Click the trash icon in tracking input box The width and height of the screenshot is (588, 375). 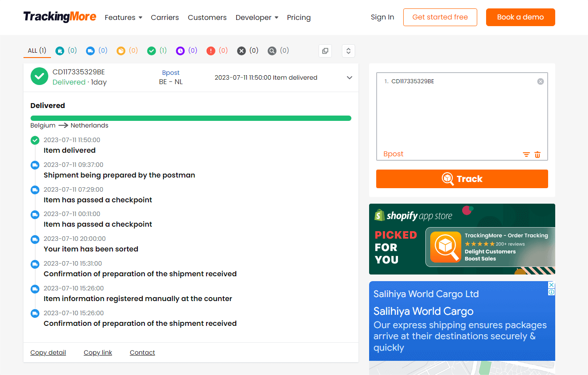tap(537, 155)
